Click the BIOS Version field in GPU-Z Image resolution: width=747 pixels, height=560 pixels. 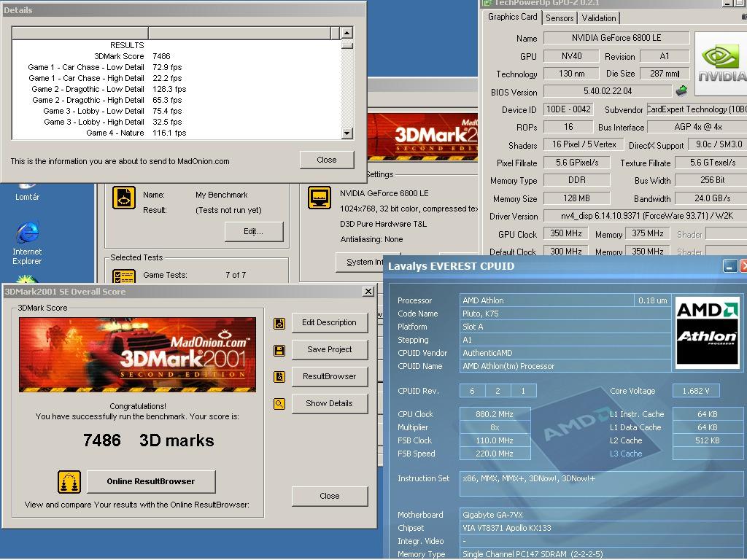click(x=608, y=90)
